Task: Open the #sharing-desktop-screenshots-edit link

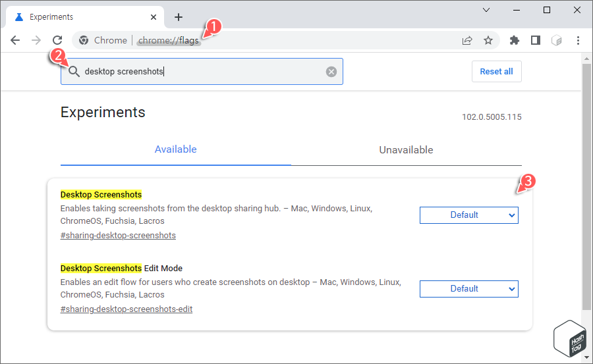Action: [127, 309]
